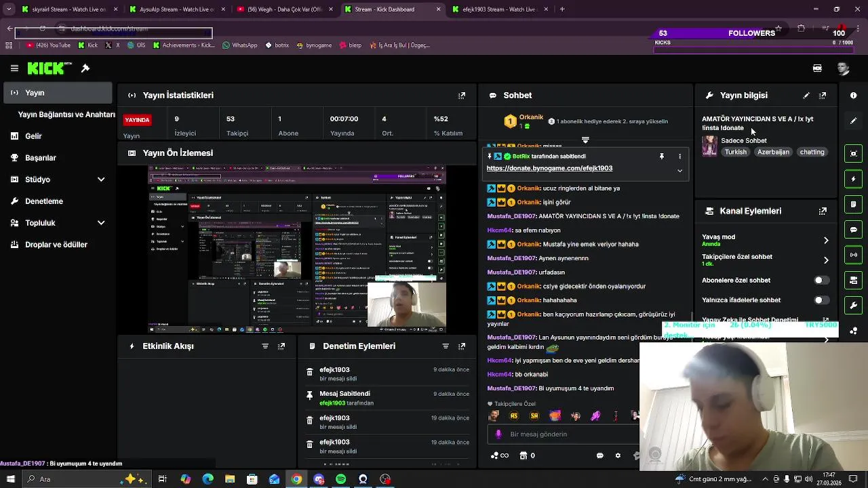Pop out the Etkinlik Akışı panel
Viewport: 868px width, 488px height.
coord(281,346)
